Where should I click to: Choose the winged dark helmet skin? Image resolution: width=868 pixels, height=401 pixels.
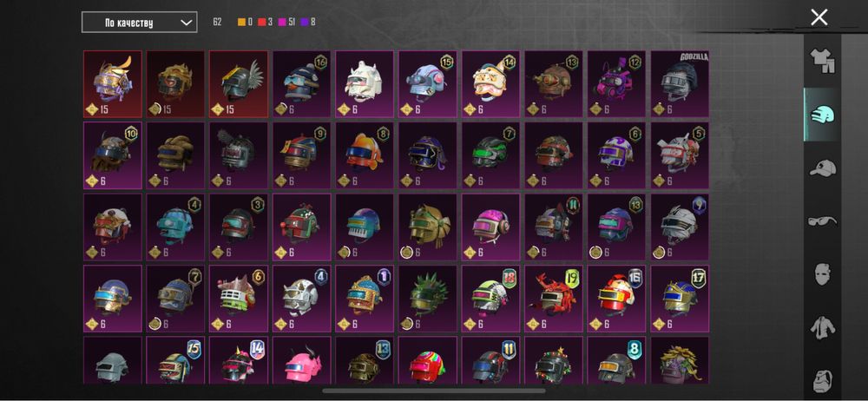(238, 84)
